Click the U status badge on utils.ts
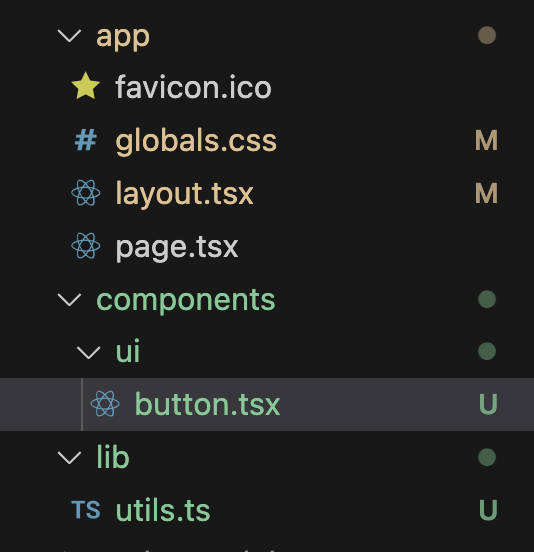The height and width of the screenshot is (552, 534). [x=488, y=510]
